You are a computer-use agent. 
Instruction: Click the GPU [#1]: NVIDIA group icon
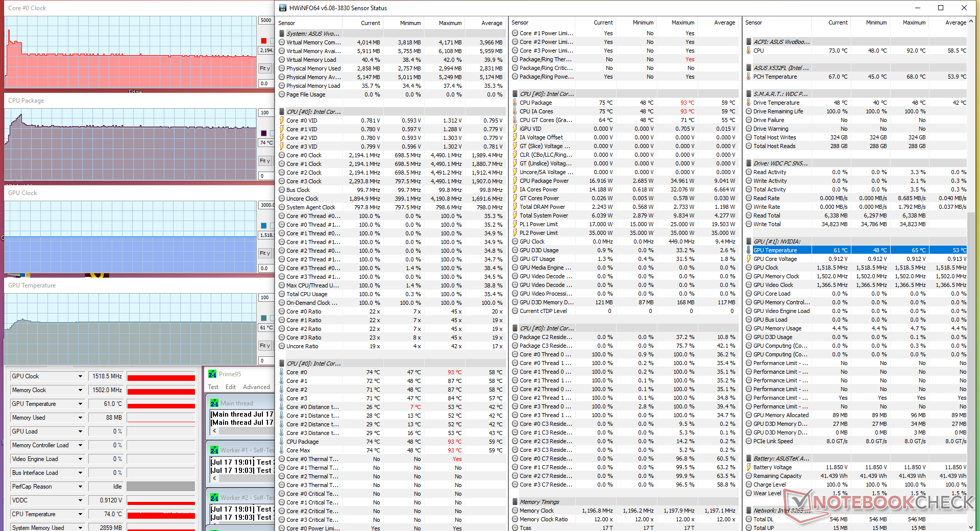tap(749, 242)
